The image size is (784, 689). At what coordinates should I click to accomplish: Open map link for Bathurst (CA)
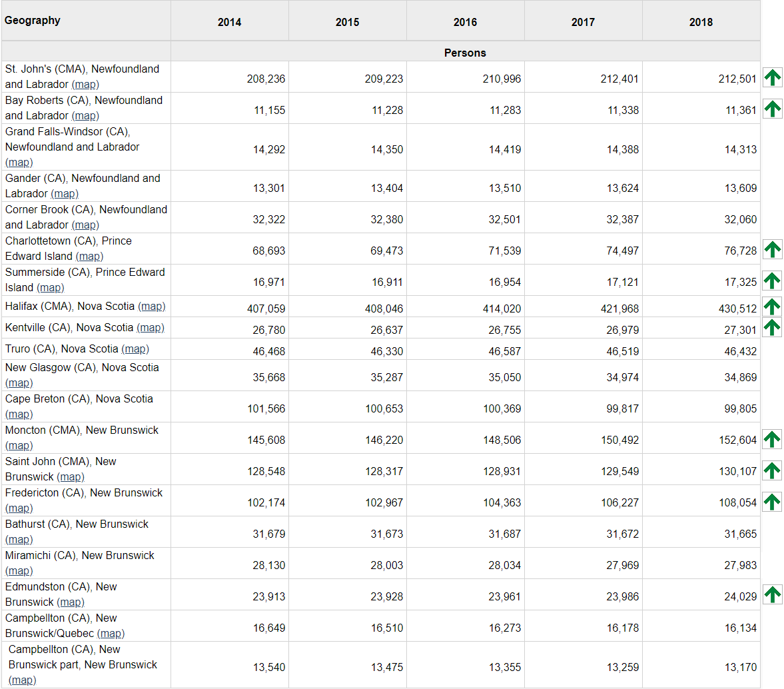tap(19, 540)
